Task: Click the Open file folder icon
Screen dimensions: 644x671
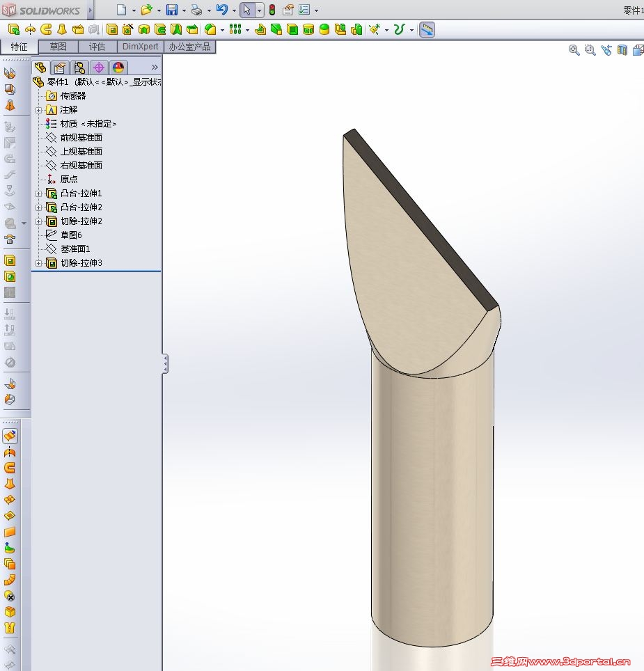Action: pos(147,10)
